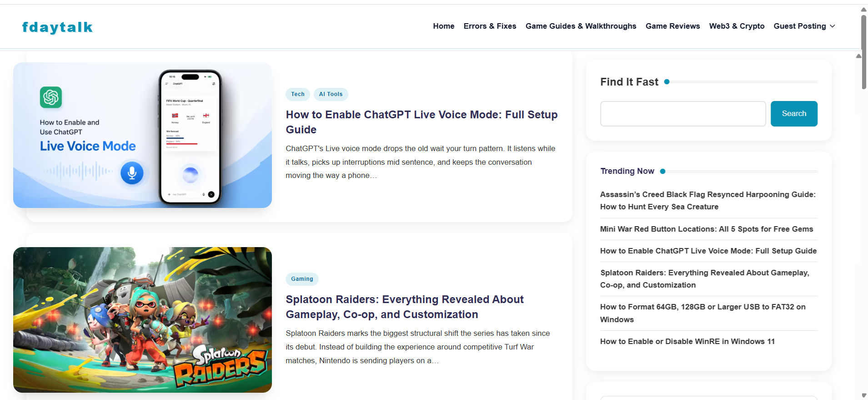Select the Tech category tag
Image resolution: width=868 pixels, height=400 pixels.
click(298, 94)
